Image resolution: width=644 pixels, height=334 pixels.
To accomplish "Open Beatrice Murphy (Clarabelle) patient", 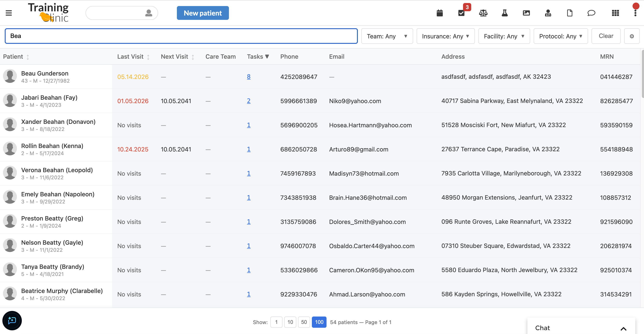I will (x=62, y=291).
